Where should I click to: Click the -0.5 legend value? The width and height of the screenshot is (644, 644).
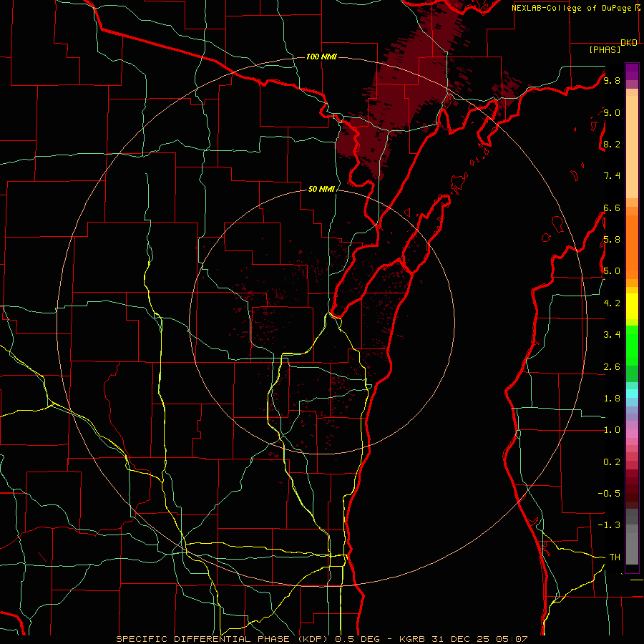point(609,493)
